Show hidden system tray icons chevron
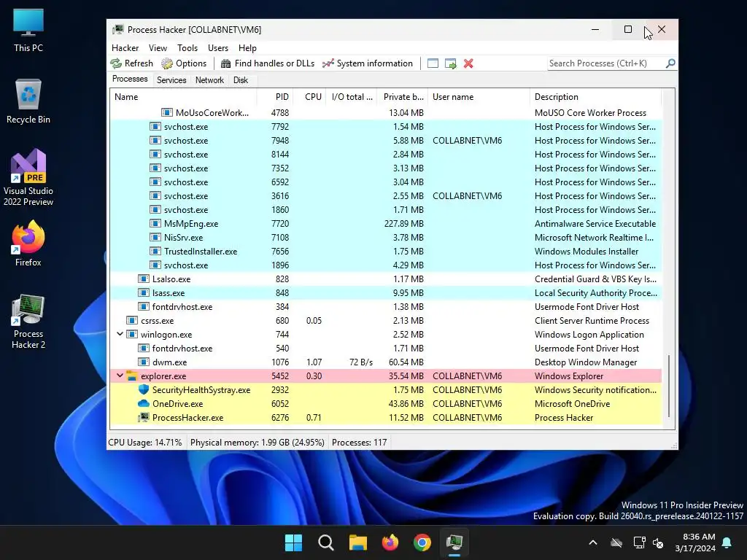747x560 pixels. coord(593,542)
